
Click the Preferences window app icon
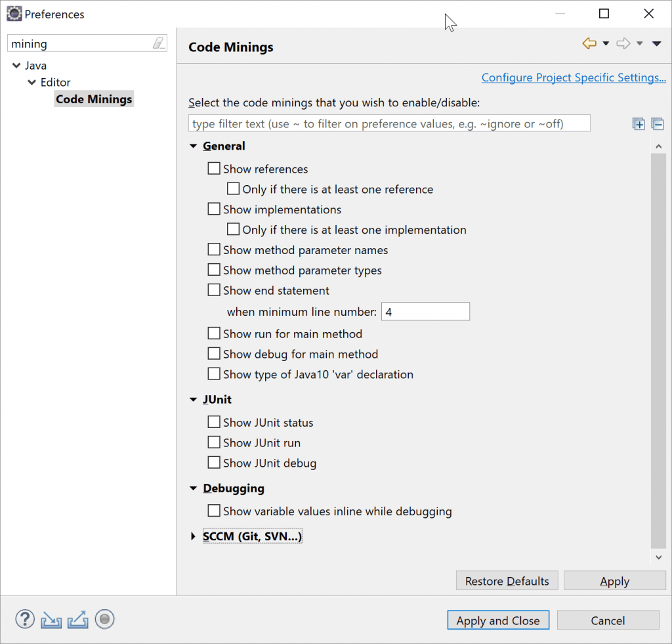(14, 14)
